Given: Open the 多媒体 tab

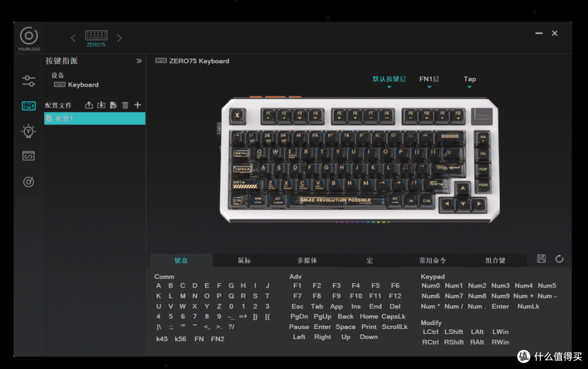Looking at the screenshot, I should [307, 261].
